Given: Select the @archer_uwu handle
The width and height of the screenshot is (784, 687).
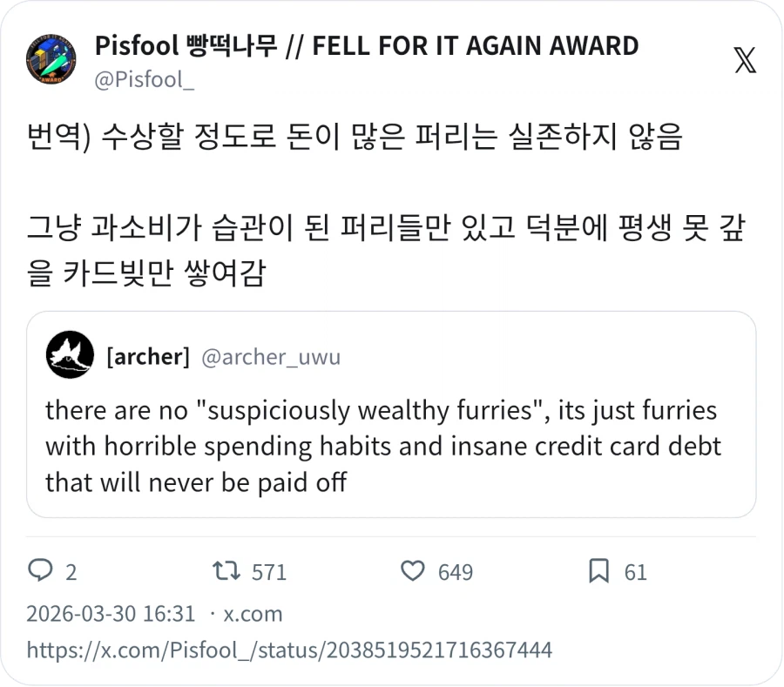Looking at the screenshot, I should [x=270, y=355].
